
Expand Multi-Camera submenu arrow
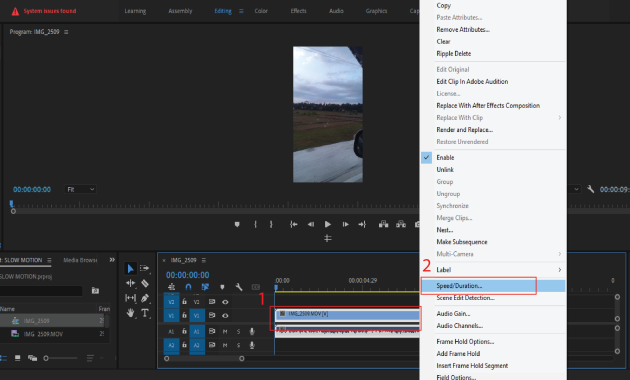tap(560, 254)
